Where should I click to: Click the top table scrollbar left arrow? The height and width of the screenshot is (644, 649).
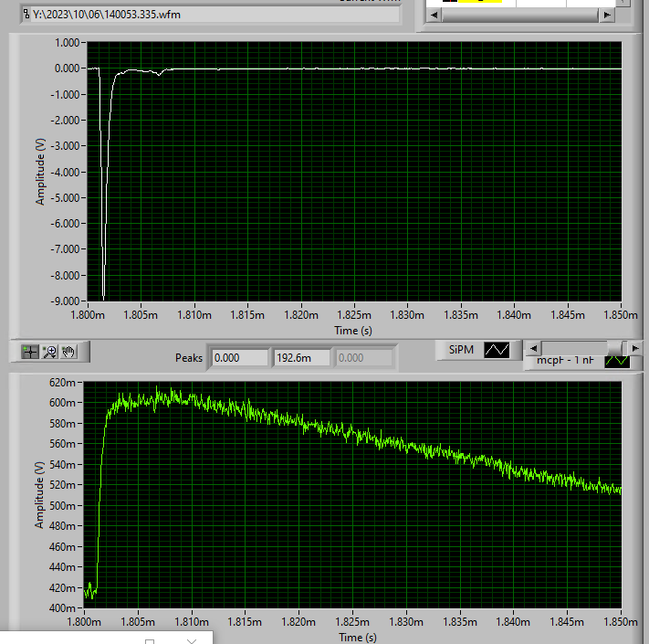click(x=434, y=15)
